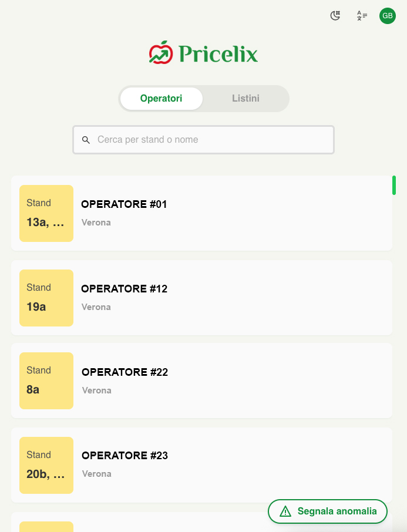Open the OPERATORE #23 card
407x532 pixels.
(201, 465)
